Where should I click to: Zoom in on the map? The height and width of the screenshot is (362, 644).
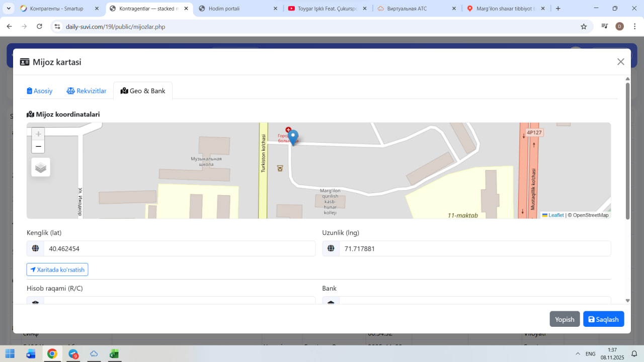38,134
